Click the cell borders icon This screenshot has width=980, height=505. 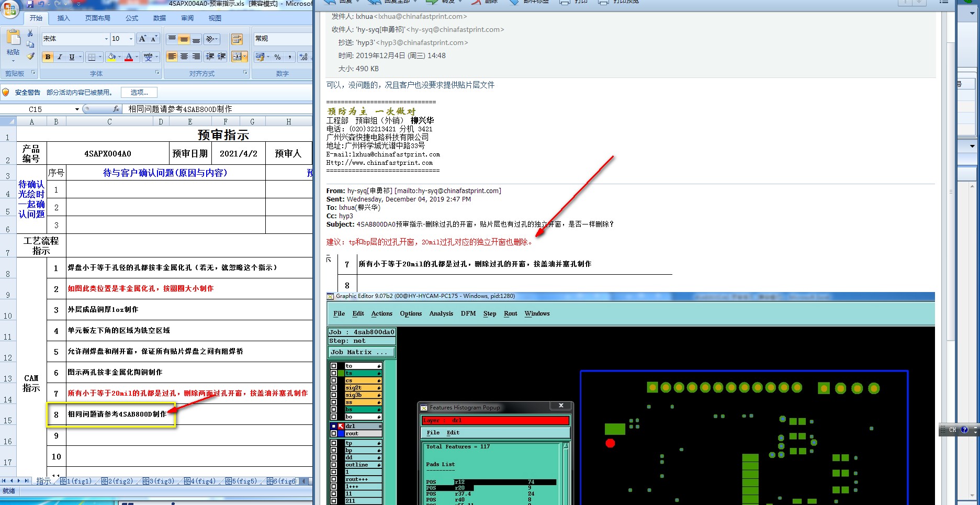tap(92, 57)
